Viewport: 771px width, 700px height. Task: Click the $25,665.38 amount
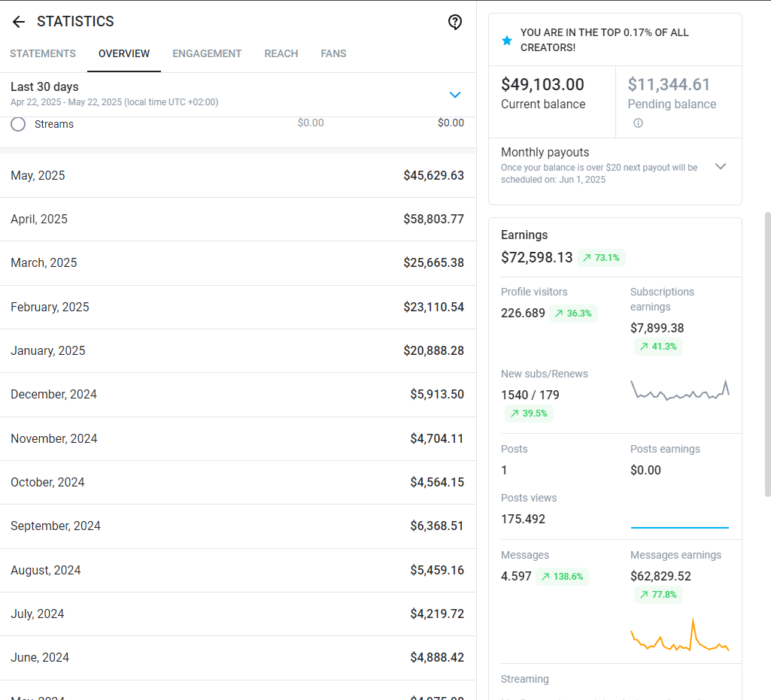coord(434,263)
